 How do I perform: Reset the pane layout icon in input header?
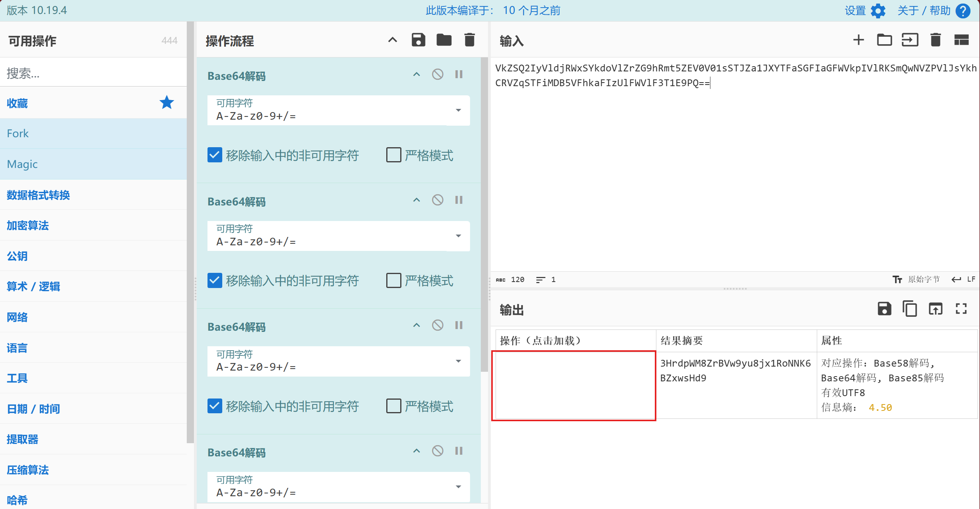[961, 40]
